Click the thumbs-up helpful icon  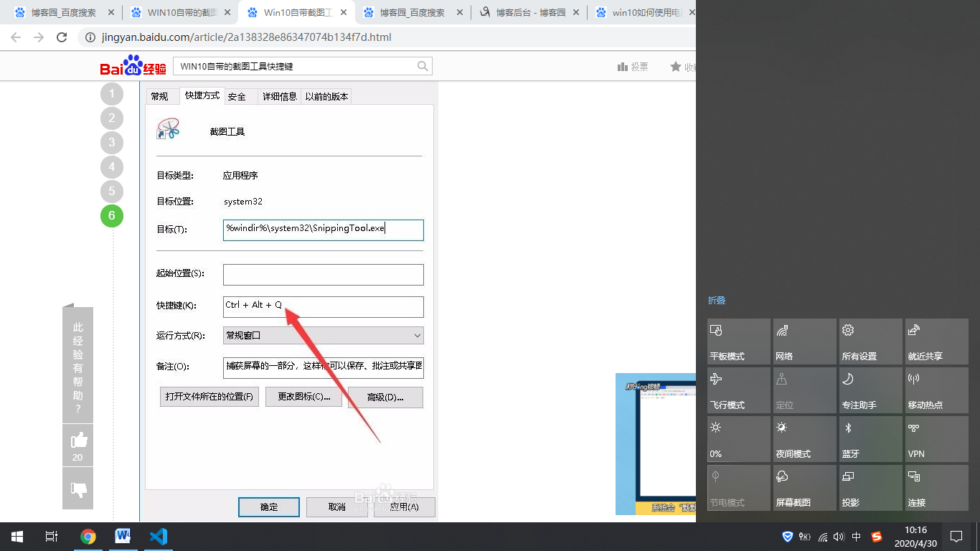(78, 441)
